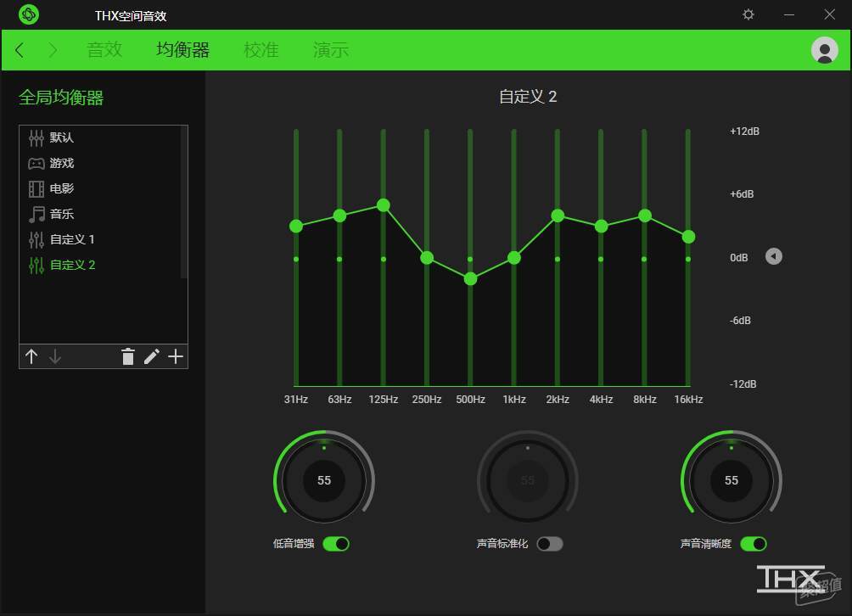Click the 默认 preset slider icon

[x=36, y=138]
